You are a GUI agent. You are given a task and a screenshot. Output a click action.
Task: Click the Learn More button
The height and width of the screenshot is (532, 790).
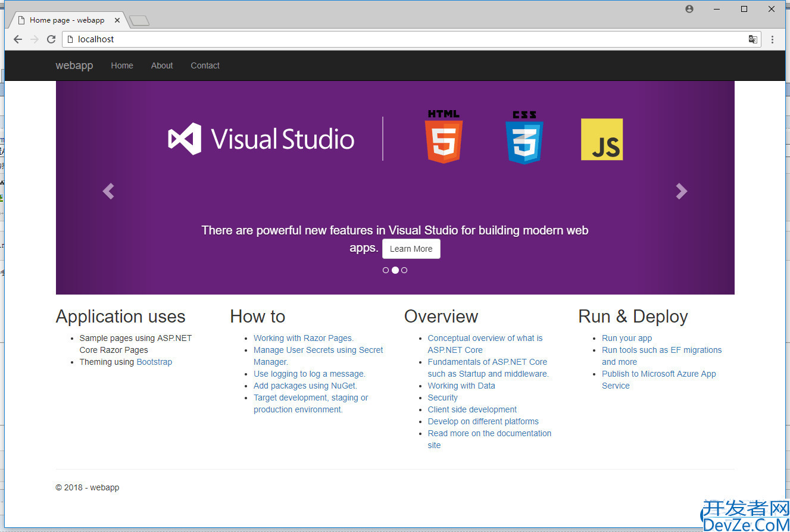(x=411, y=248)
